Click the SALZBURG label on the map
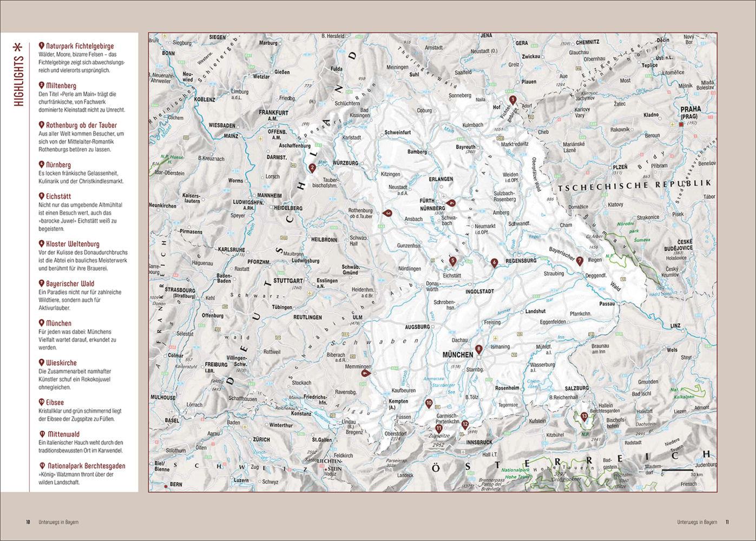Viewport: 756px width, 541px height. (x=576, y=388)
